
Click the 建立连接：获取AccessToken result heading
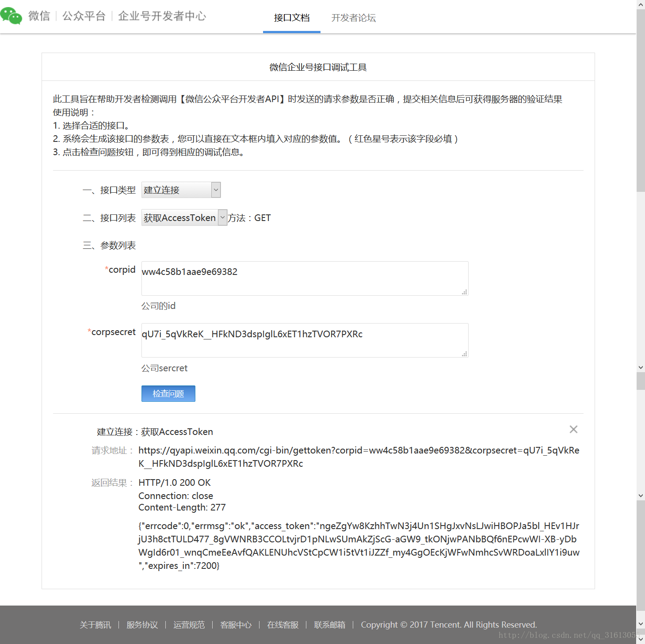155,432
